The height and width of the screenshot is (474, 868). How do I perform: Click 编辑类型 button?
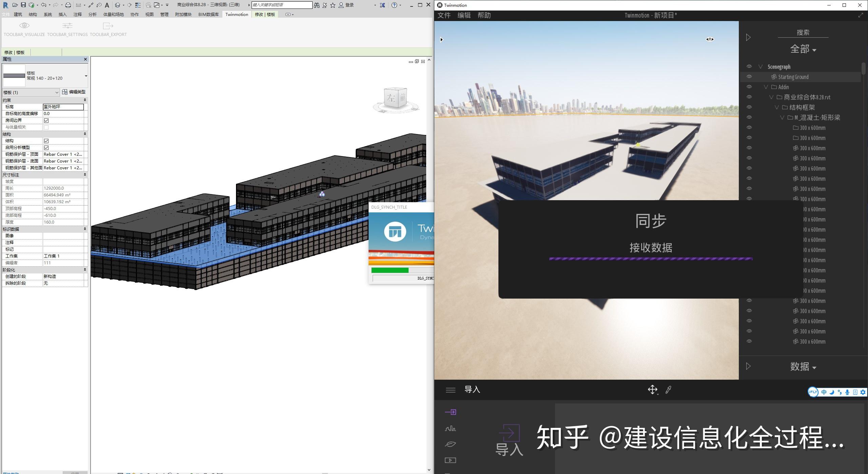pyautogui.click(x=74, y=92)
